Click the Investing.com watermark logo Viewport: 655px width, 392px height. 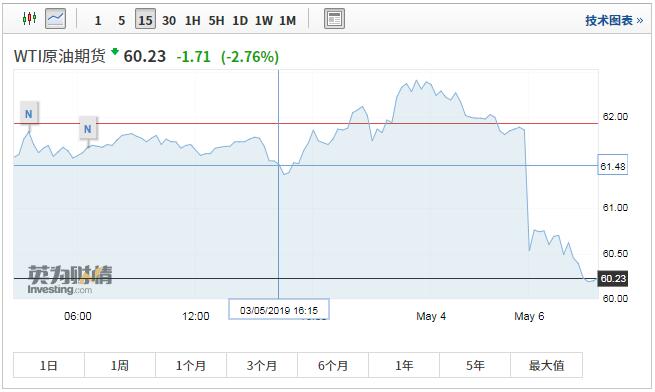(x=70, y=280)
